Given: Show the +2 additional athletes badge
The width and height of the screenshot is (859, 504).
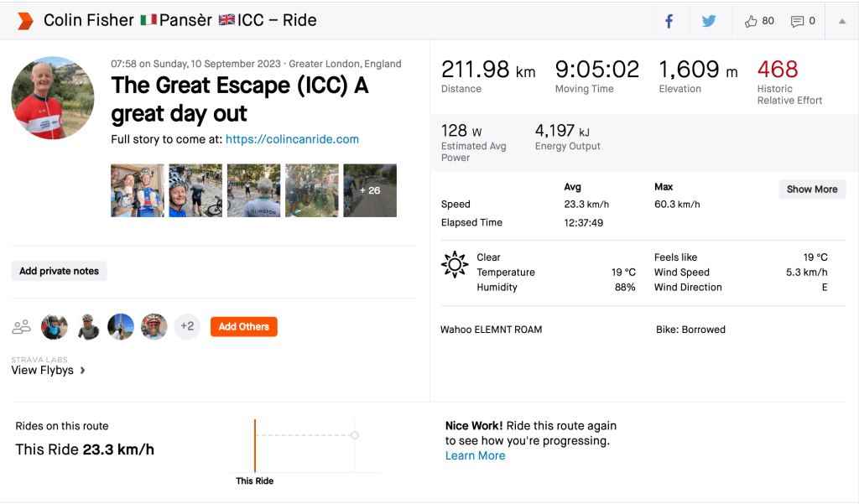Looking at the screenshot, I should [x=187, y=326].
